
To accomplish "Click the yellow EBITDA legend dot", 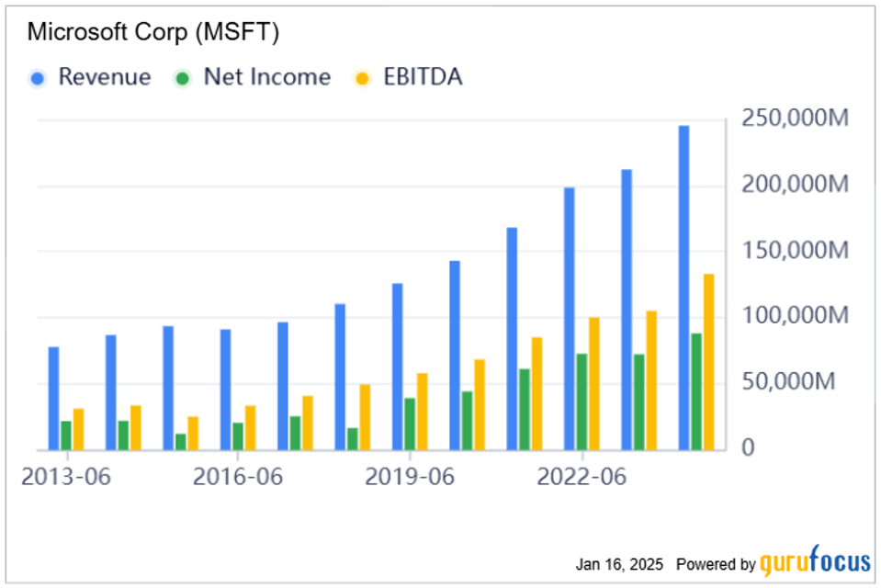I will click(363, 78).
